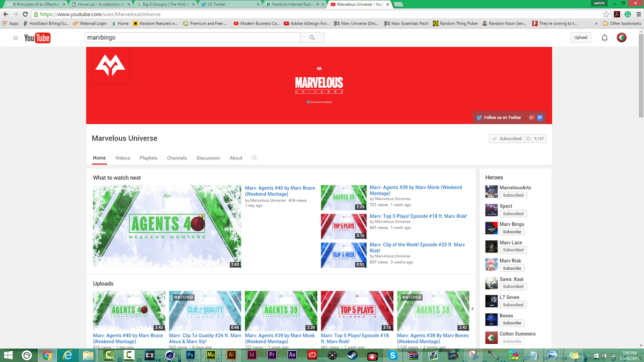The width and height of the screenshot is (644, 362).
Task: Subscribe to Marv Risk
Action: pos(512,268)
